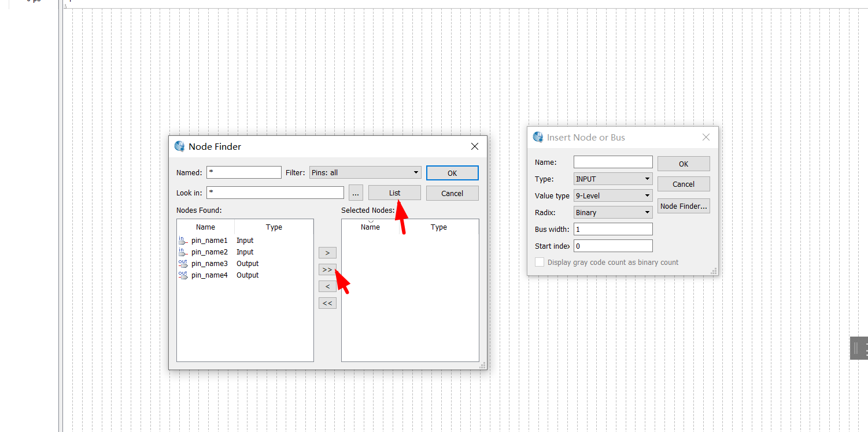Click Name column header in Selected Nodes
This screenshot has width=868, height=432.
[x=370, y=227]
